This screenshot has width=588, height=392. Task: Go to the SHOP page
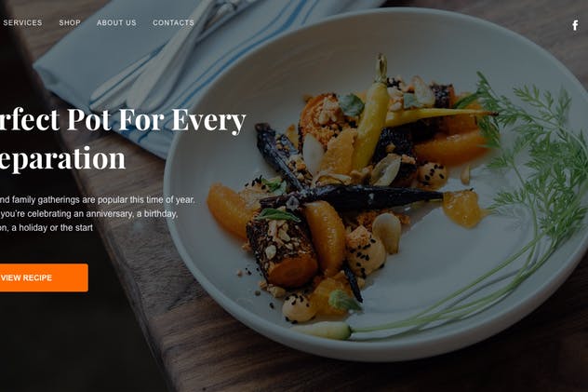[70, 22]
